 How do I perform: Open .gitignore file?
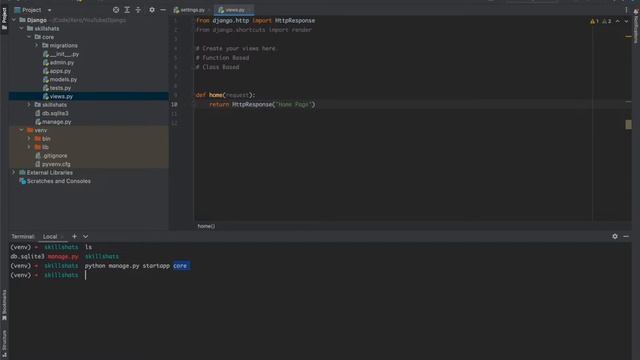55,156
